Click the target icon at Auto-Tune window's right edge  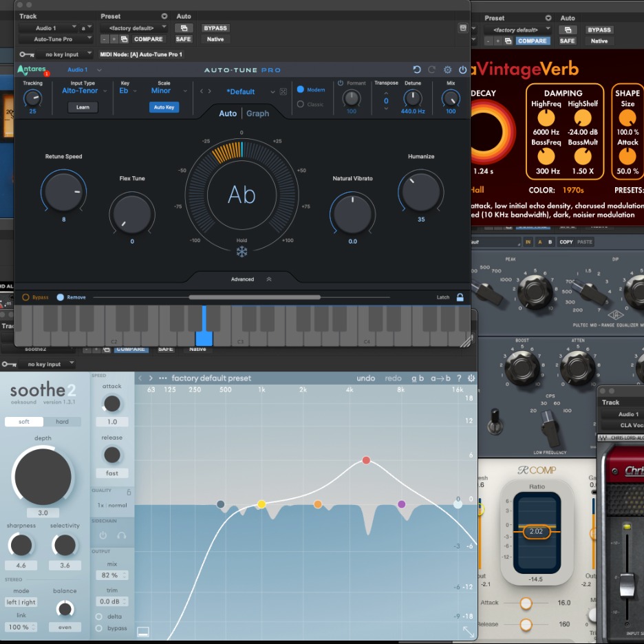[x=463, y=28]
